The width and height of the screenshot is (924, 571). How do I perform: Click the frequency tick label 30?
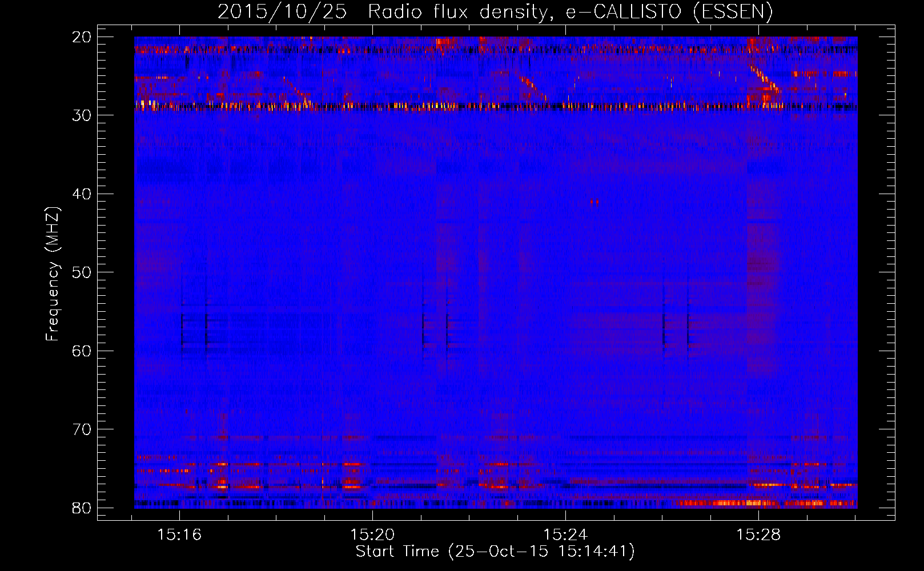[x=82, y=115]
